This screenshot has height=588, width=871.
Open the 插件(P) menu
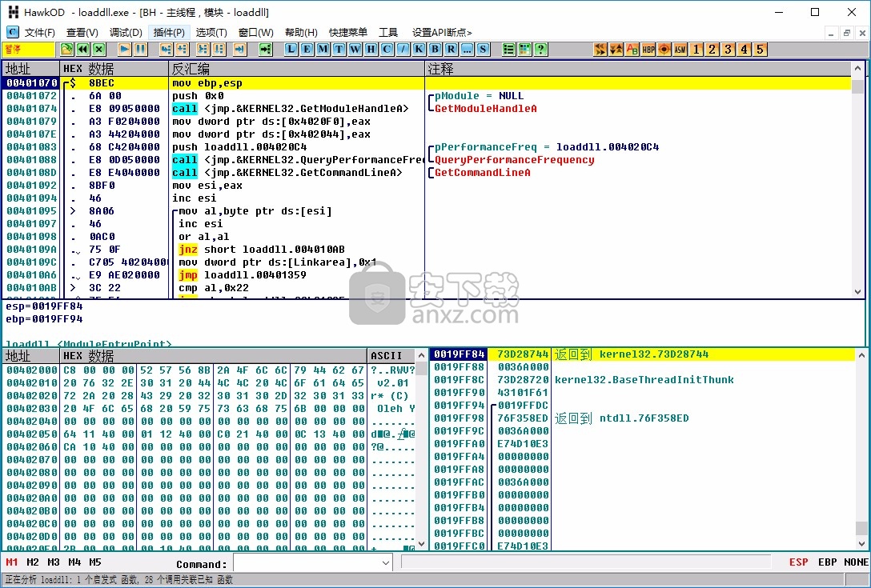170,32
